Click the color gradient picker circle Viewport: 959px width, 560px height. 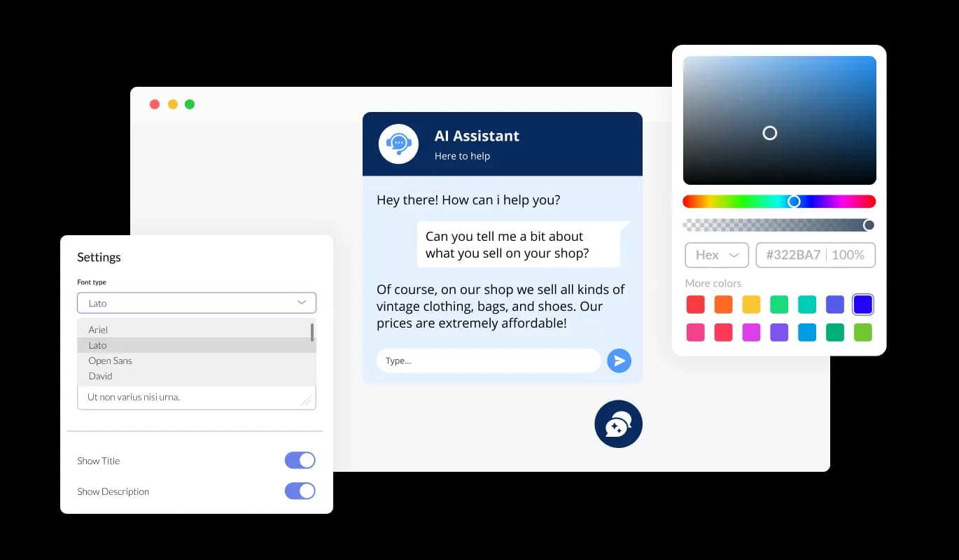[x=770, y=133]
